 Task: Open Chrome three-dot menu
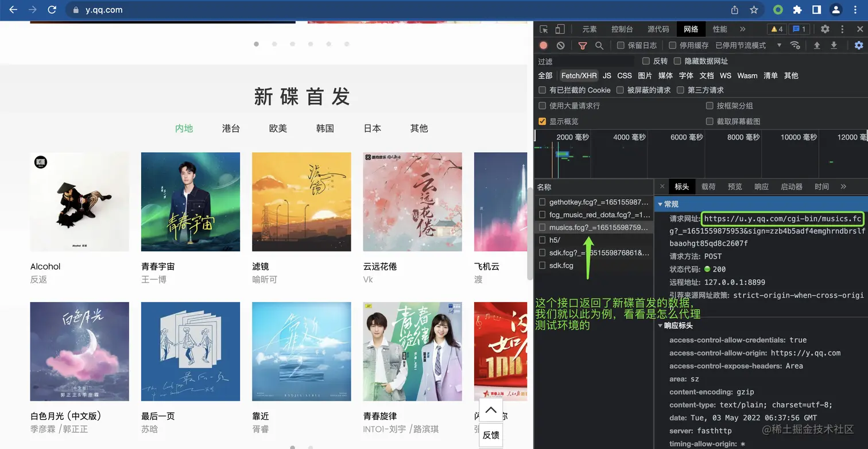tap(855, 10)
